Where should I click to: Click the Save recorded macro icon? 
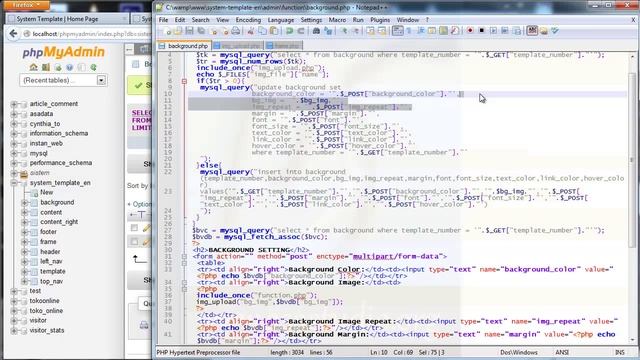coord(516,31)
